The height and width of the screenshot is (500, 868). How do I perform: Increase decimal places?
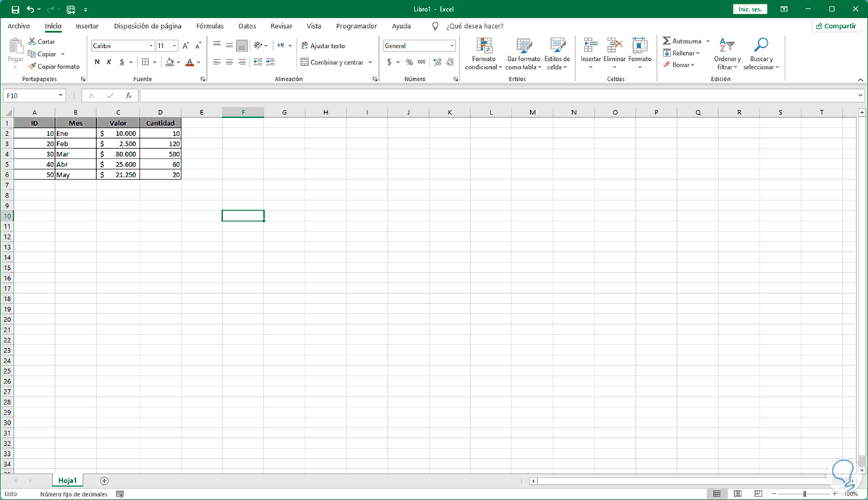[436, 62]
